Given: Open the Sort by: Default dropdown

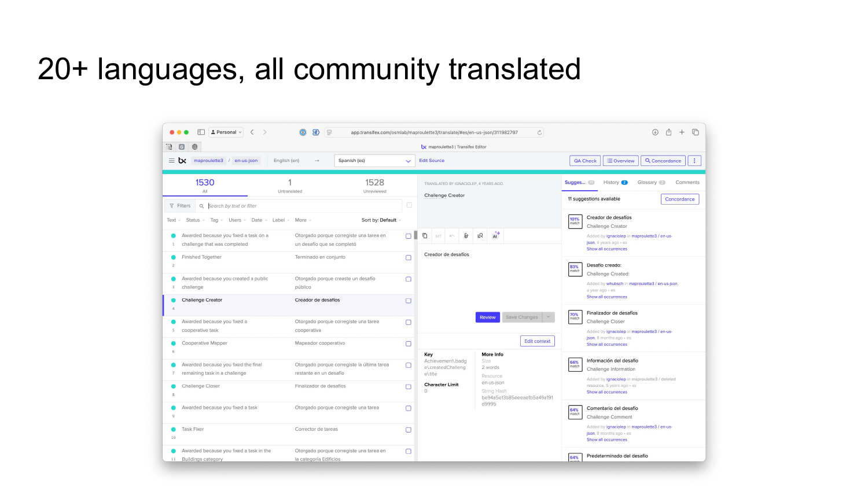Looking at the screenshot, I should 381,220.
